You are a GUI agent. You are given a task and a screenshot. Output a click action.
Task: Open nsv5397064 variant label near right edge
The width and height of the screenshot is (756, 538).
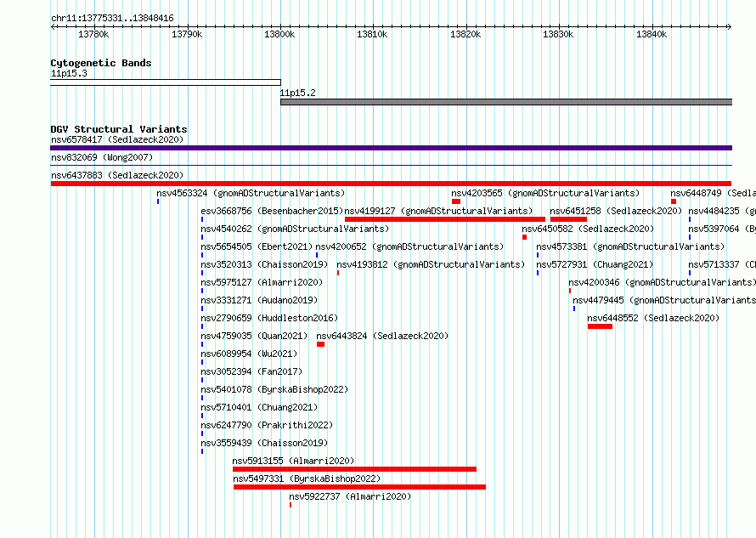[x=722, y=229]
